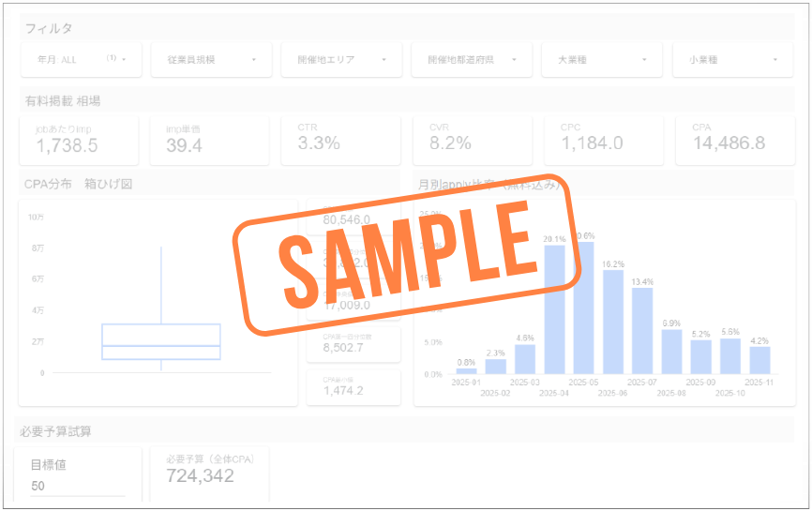Open the 年月 ALL filter dropdown
812x511 pixels.
[82, 60]
